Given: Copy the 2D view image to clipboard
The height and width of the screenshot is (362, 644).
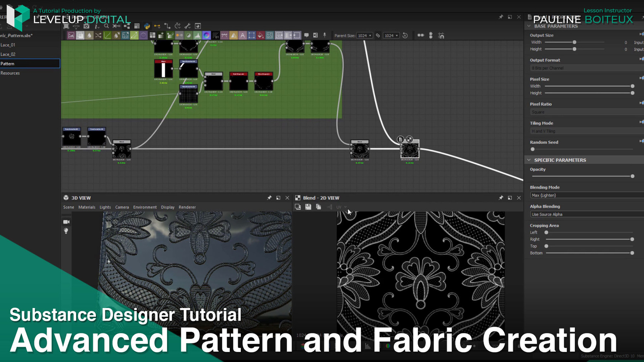Looking at the screenshot, I should coord(318,207).
